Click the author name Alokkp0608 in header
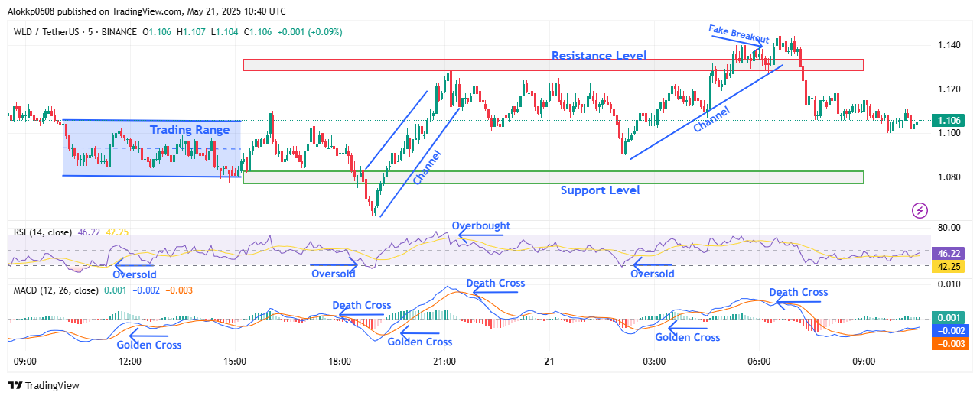The width and height of the screenshot is (980, 399). [31, 11]
